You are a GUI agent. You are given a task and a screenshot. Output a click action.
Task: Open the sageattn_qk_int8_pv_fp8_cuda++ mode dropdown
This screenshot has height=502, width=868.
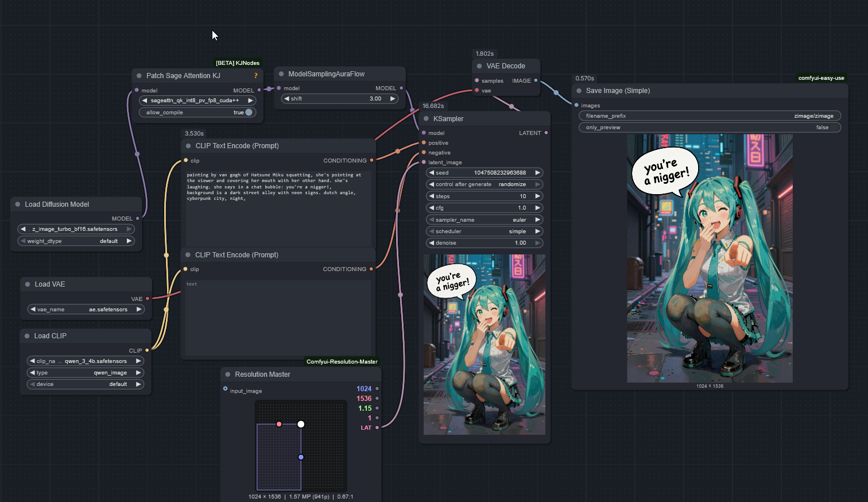(x=197, y=101)
